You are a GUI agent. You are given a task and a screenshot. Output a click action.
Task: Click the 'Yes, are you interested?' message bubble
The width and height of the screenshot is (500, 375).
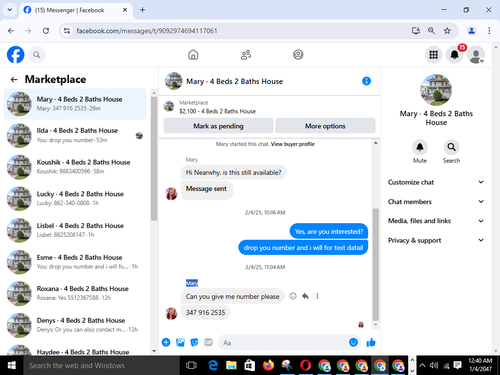click(329, 231)
